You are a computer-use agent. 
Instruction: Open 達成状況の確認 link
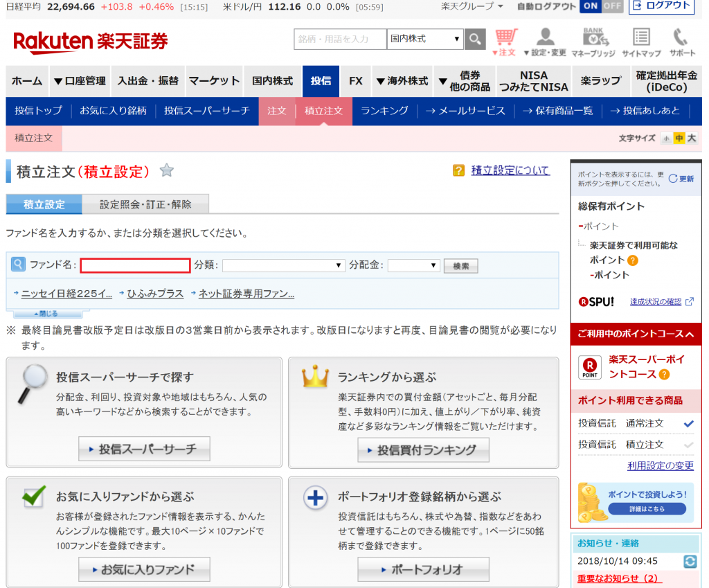point(656,302)
